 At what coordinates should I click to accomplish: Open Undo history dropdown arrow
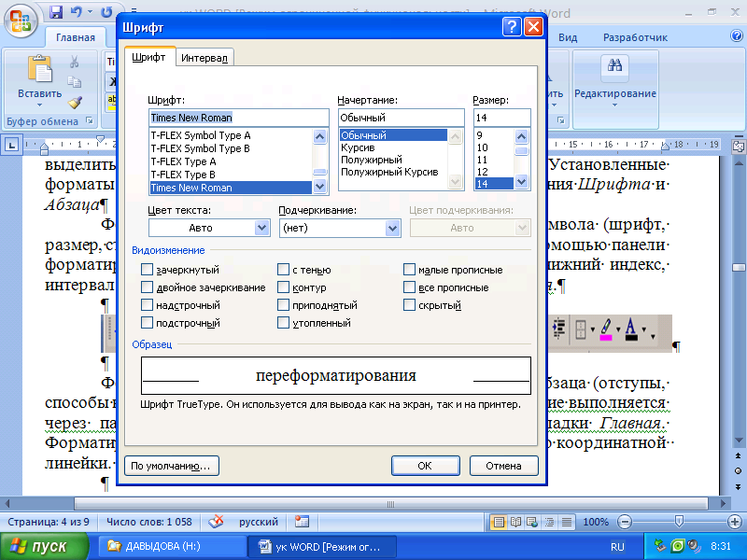[x=90, y=12]
